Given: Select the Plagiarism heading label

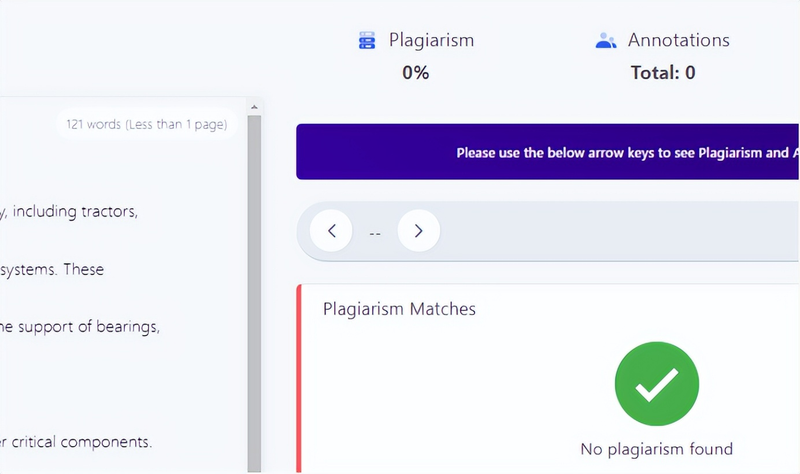Looking at the screenshot, I should tap(431, 41).
